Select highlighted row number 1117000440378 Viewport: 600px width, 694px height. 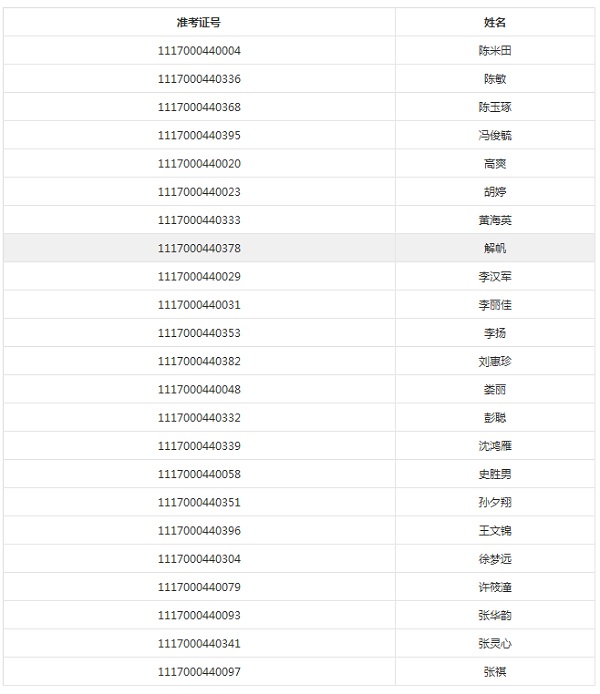199,248
